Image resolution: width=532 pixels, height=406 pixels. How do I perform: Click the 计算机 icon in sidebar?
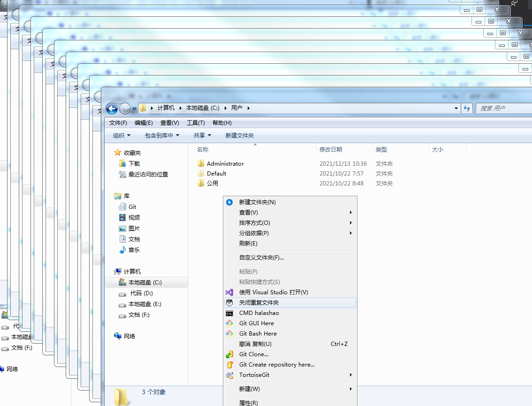[118, 271]
